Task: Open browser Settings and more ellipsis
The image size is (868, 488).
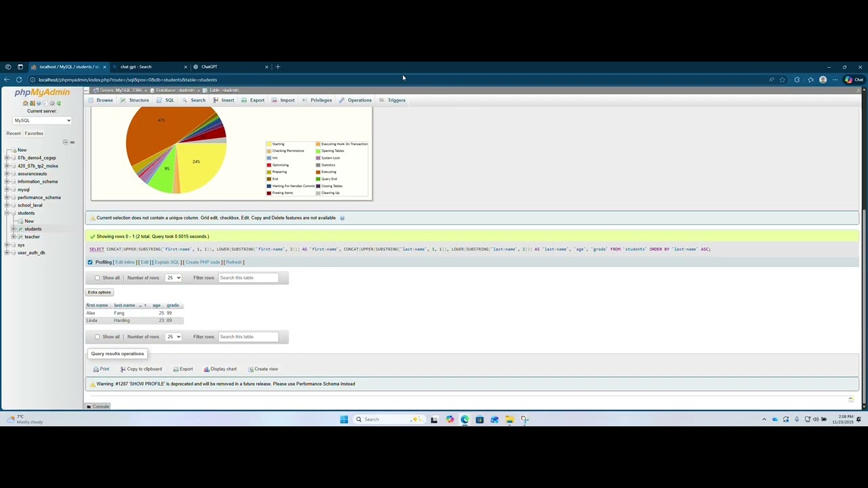Action: [835, 79]
